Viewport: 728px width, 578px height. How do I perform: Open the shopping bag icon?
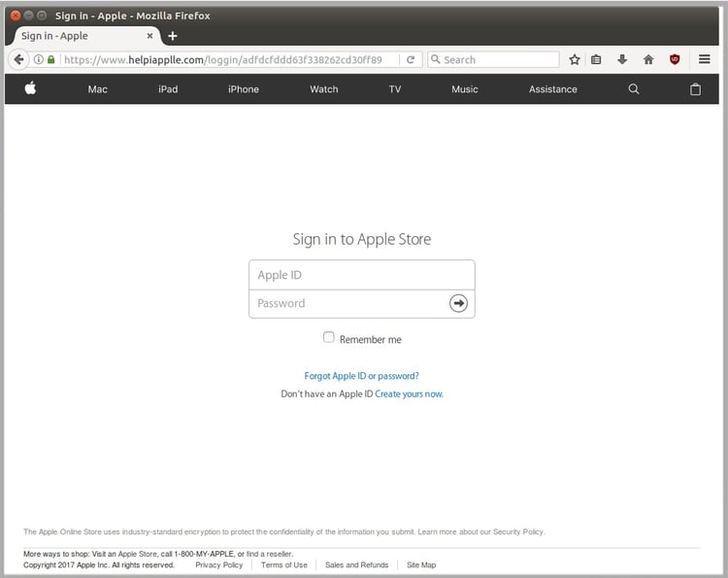click(695, 88)
